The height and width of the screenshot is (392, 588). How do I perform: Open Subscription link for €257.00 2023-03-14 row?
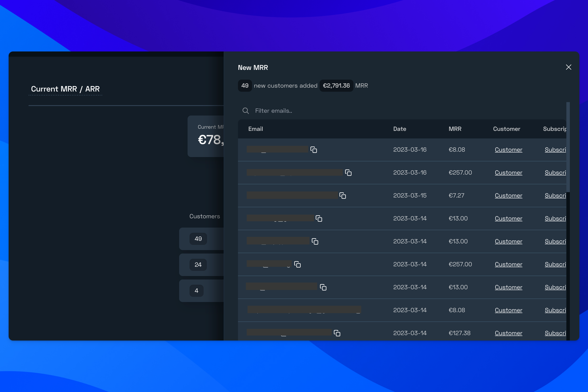(555, 264)
